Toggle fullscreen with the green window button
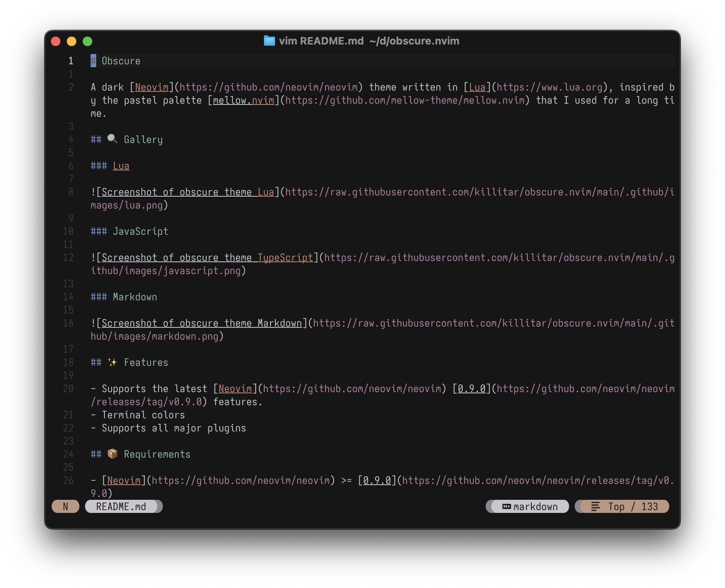Viewport: 725px width, 588px height. click(x=87, y=41)
